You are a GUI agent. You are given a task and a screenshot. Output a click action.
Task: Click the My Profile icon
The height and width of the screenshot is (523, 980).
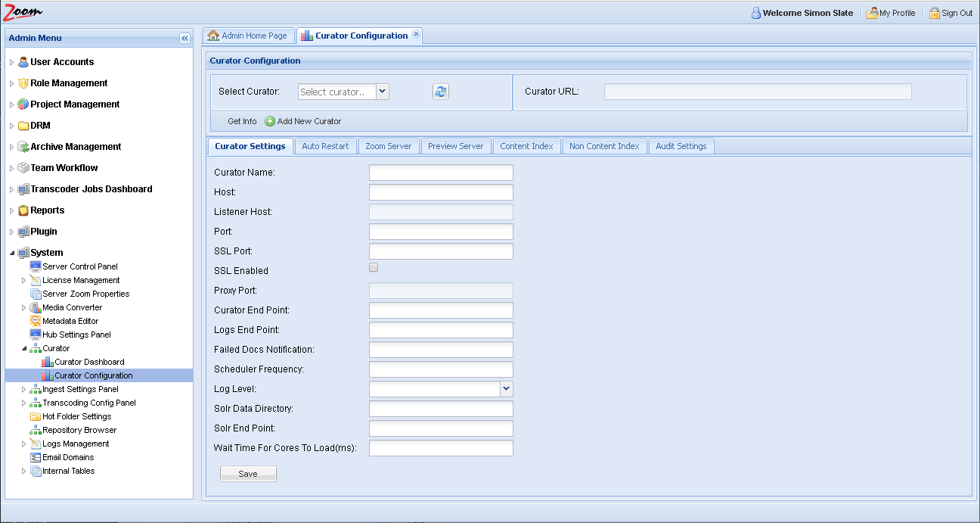(x=872, y=13)
